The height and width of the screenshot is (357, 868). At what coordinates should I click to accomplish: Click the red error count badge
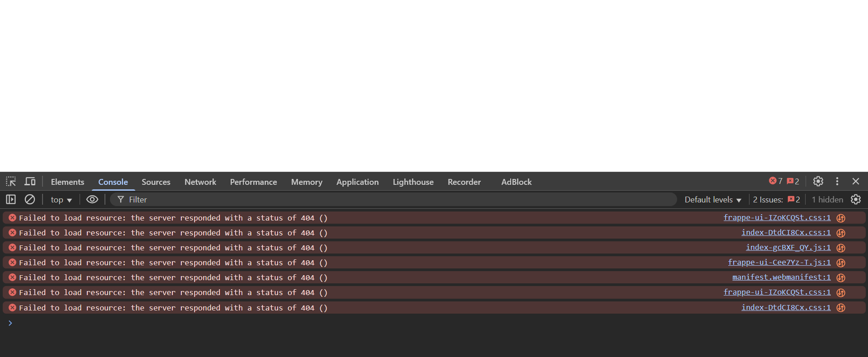(x=775, y=181)
